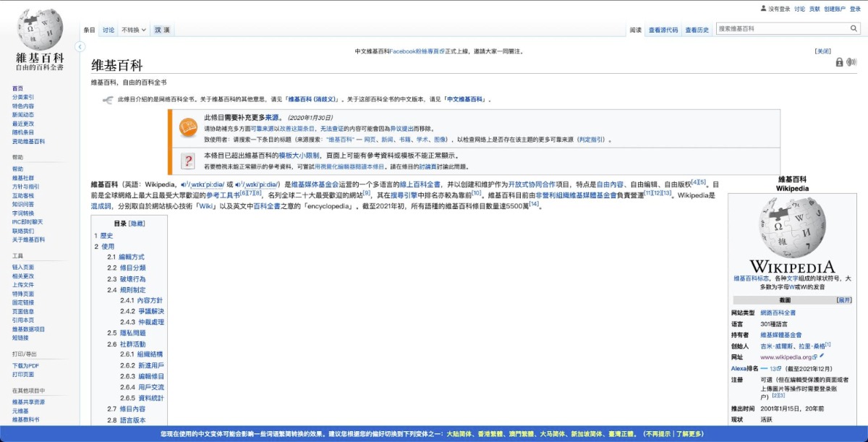Screen dimensions: 868x442
Task: Open 分类索引 in the sidebar
Action: pos(23,97)
